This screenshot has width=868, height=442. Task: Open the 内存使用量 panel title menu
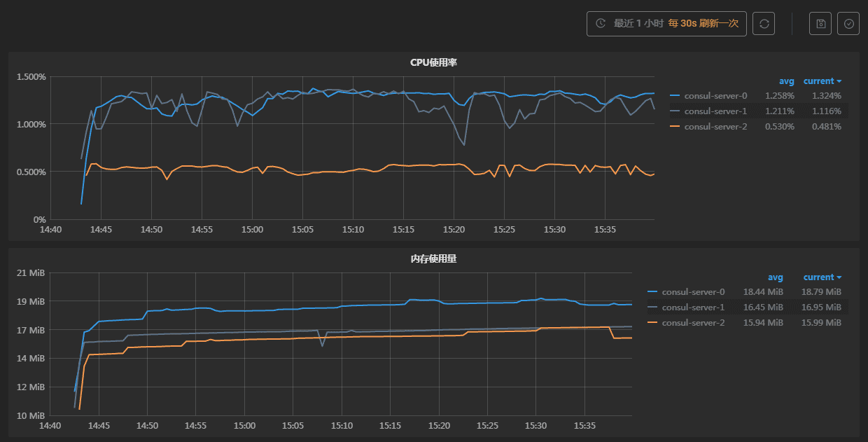433,258
